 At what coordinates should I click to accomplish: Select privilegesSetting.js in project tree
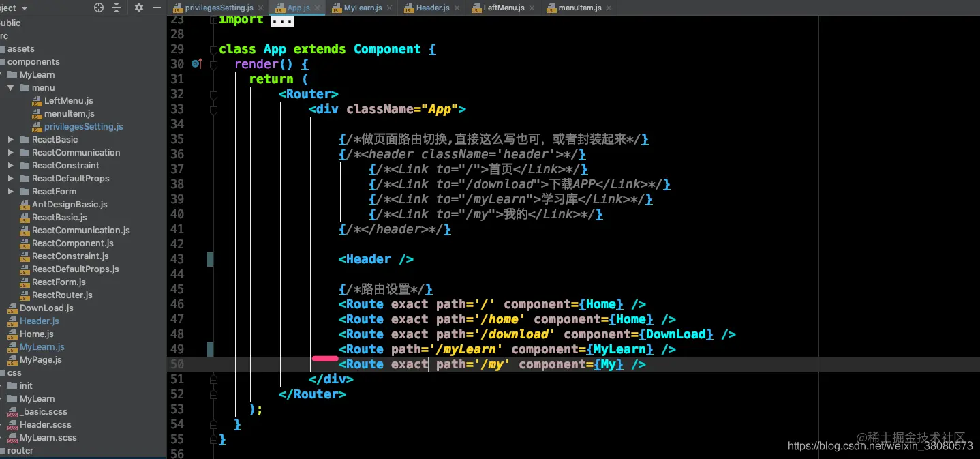[x=83, y=127]
